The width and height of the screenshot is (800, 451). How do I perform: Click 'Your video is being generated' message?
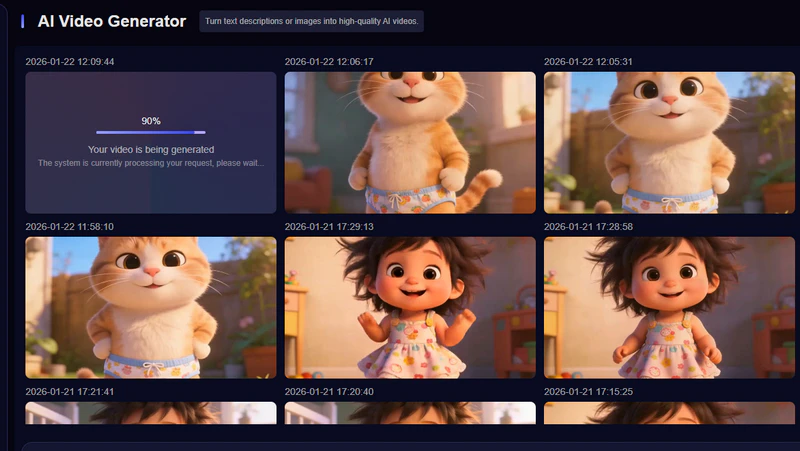click(151, 149)
